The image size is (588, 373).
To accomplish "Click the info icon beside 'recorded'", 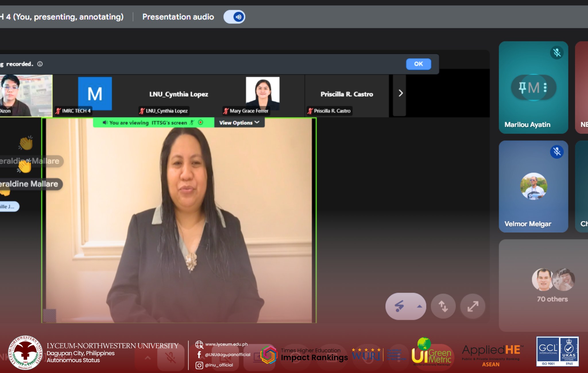I will [40, 64].
